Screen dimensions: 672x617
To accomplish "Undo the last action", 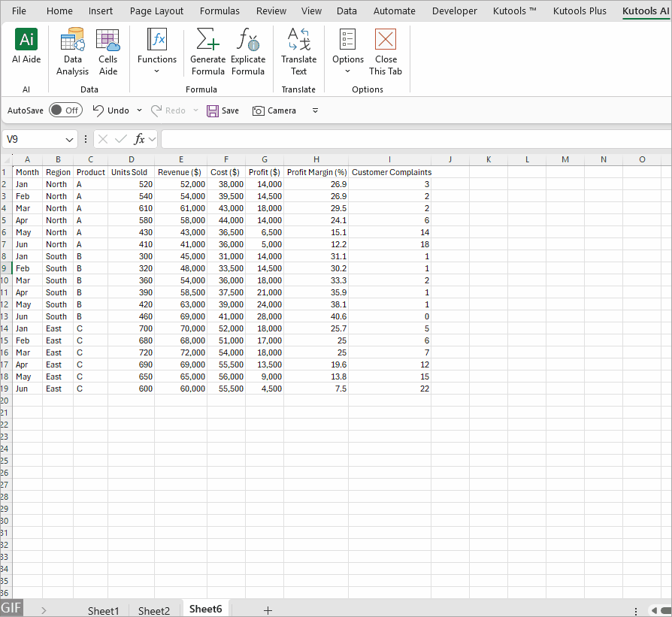I will click(110, 110).
